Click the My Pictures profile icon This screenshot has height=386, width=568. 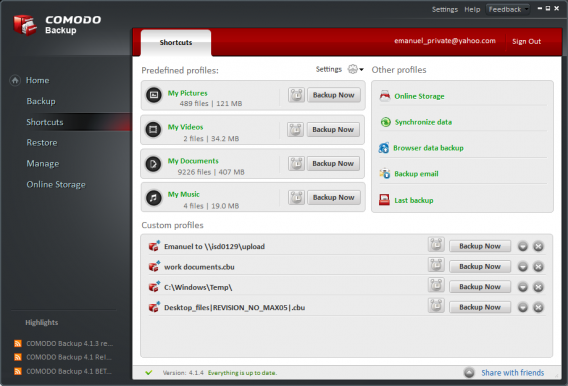coord(154,95)
